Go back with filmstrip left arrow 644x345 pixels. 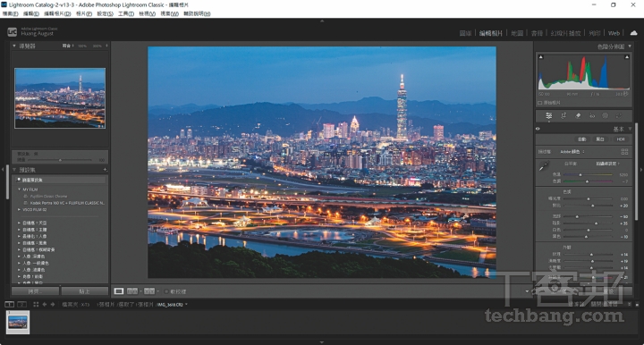[45, 305]
